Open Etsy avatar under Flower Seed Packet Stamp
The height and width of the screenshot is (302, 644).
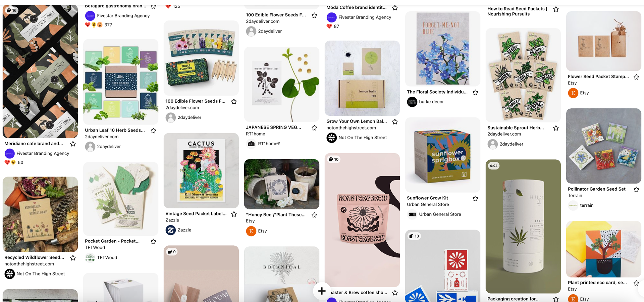(573, 93)
